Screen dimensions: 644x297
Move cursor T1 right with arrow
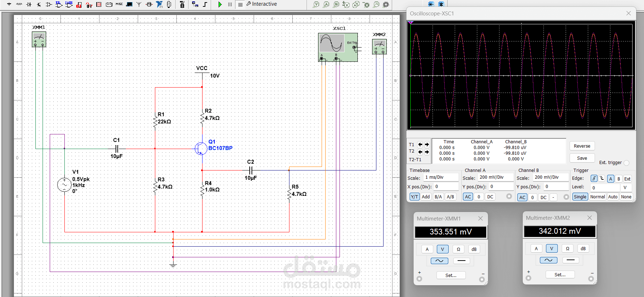pos(427,145)
